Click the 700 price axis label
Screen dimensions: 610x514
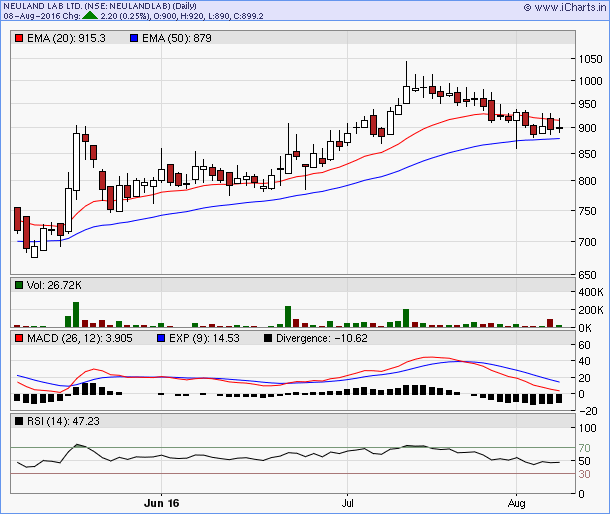[587, 242]
